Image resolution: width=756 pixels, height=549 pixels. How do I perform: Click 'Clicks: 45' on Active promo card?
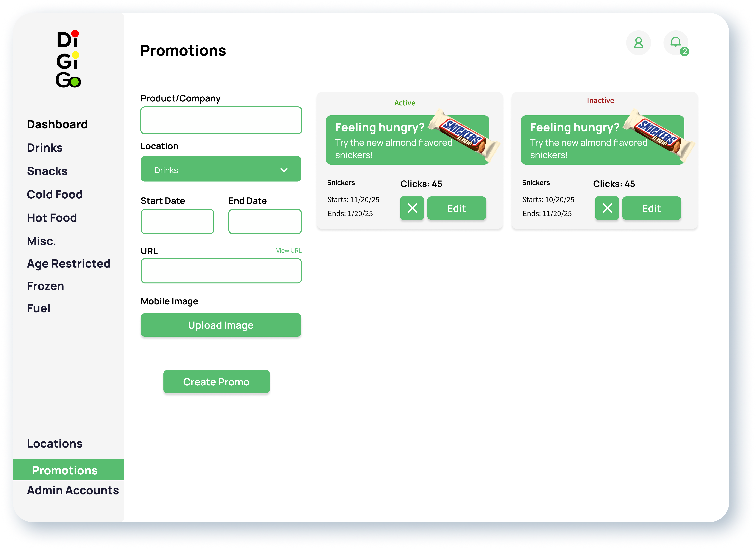[x=421, y=184]
